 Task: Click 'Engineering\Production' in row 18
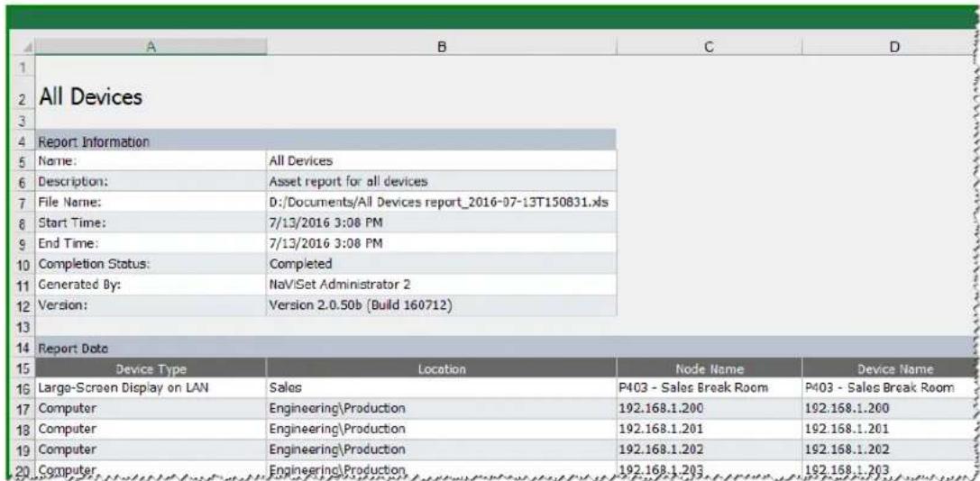point(441,429)
